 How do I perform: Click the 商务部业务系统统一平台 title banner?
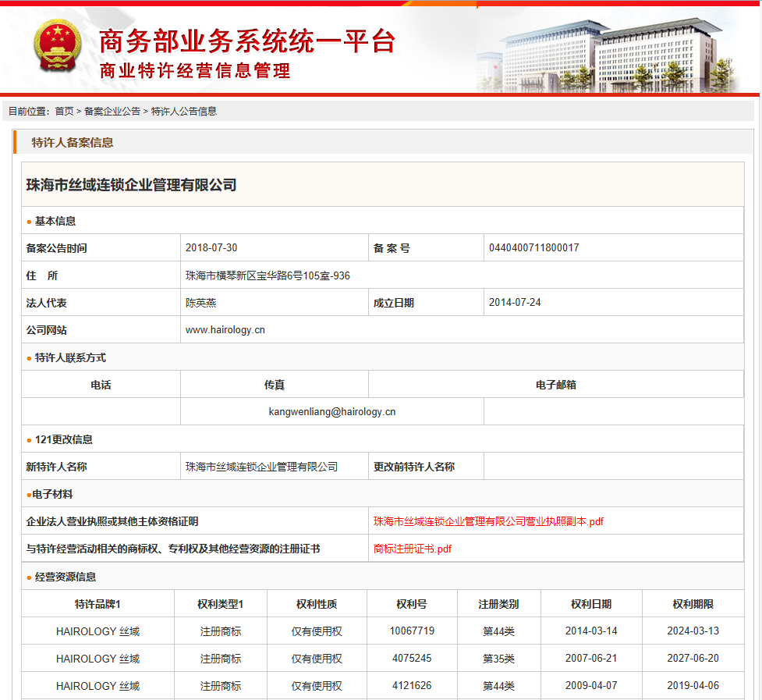tap(247, 41)
